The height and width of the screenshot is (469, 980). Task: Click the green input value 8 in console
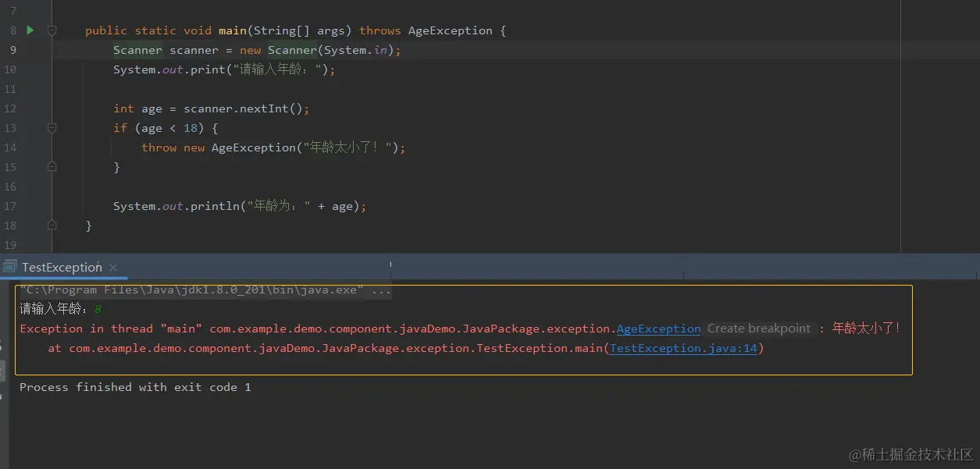click(x=98, y=309)
